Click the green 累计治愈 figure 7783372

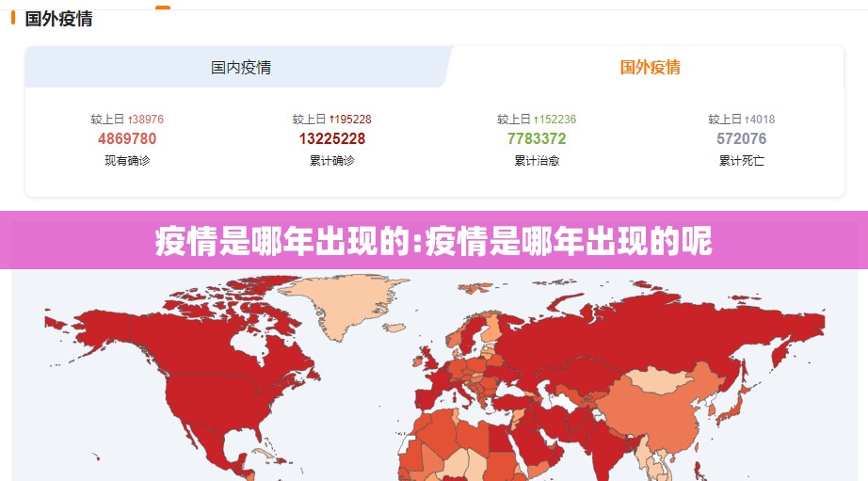pos(537,139)
